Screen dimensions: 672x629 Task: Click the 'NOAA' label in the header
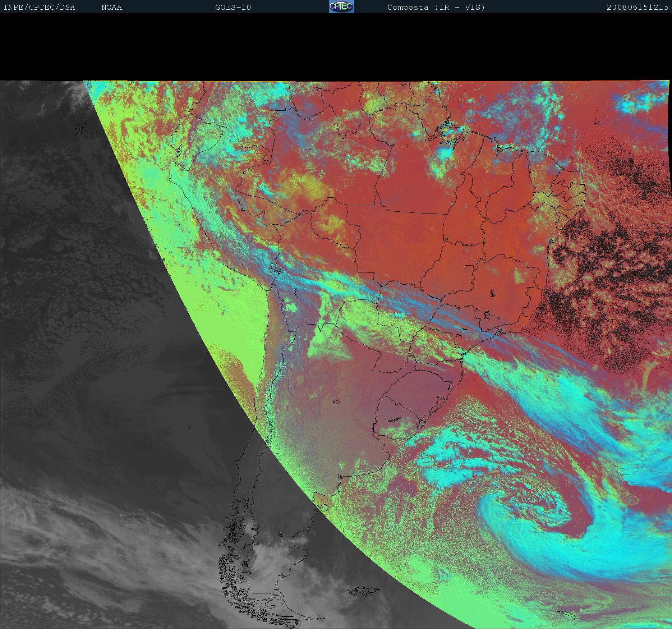coord(111,8)
